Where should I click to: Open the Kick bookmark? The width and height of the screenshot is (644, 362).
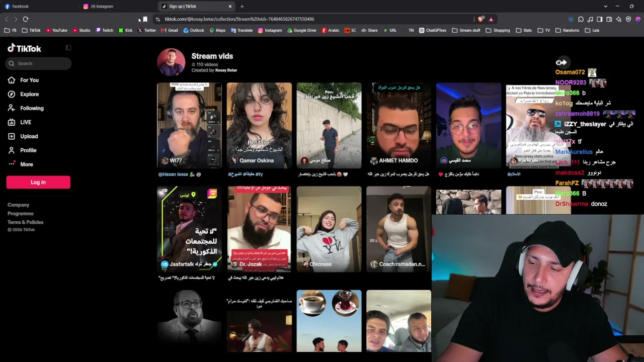tap(125, 30)
